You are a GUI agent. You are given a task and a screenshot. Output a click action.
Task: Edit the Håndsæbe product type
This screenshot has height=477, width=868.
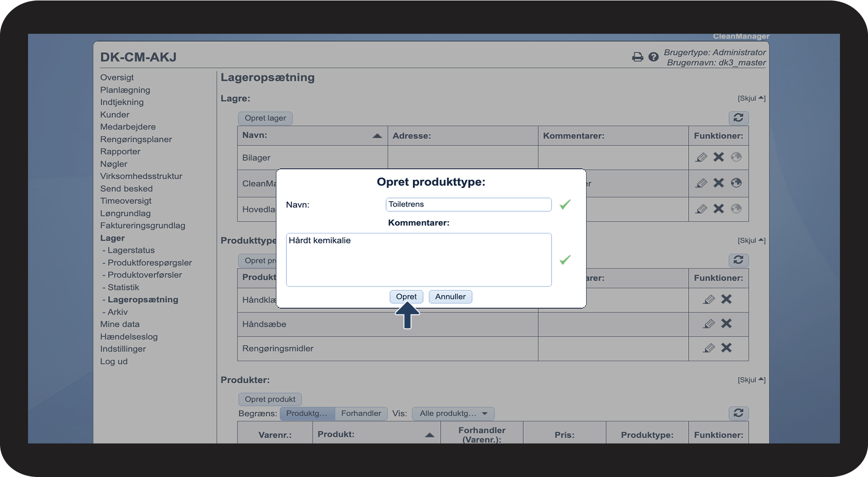click(x=708, y=324)
